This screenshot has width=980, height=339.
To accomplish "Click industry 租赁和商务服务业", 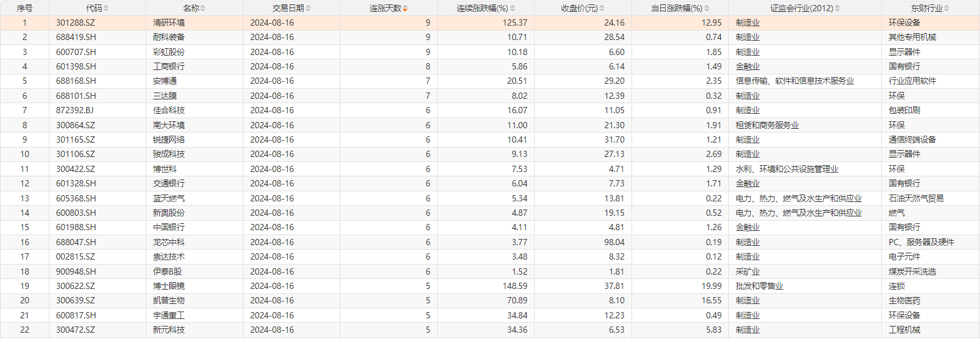I will pos(767,125).
